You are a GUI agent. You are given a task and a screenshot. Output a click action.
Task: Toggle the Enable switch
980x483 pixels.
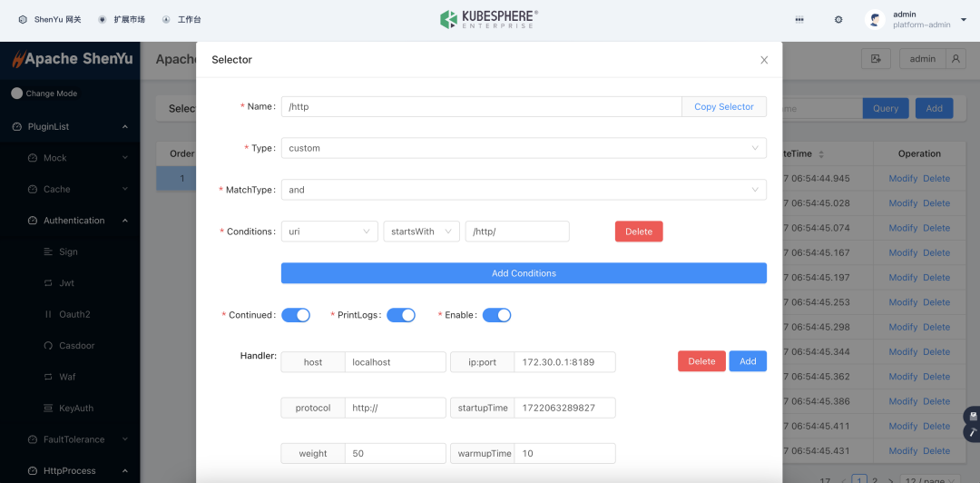(x=497, y=315)
